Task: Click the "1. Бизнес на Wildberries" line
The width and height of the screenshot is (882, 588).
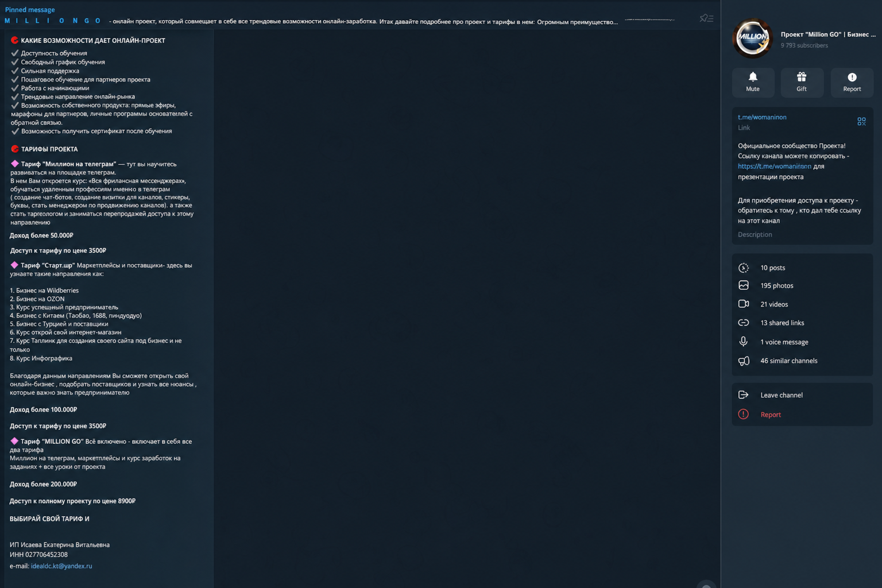Action: click(x=44, y=291)
